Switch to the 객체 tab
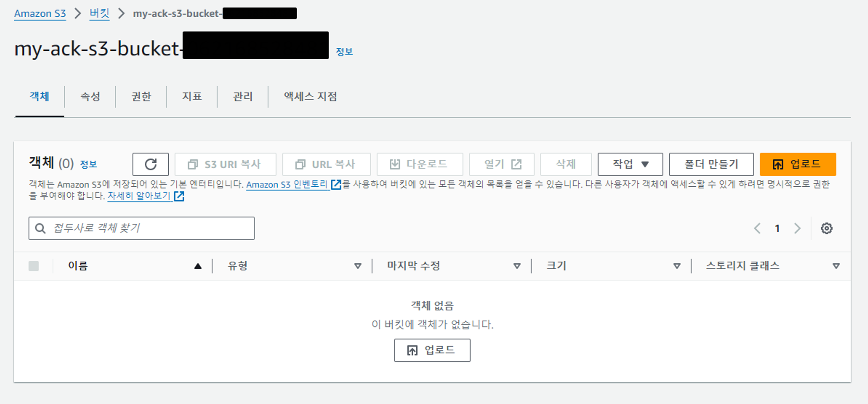 click(39, 96)
